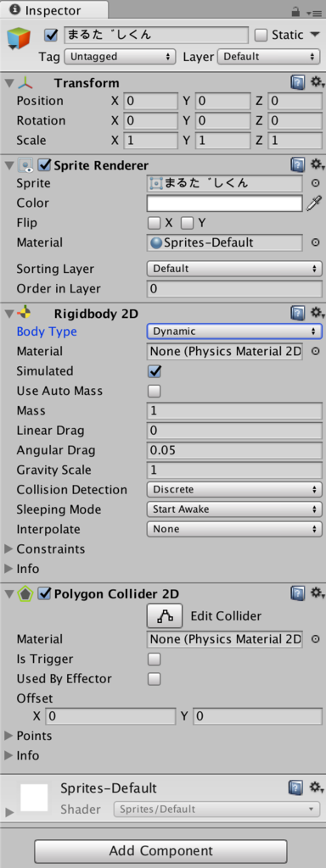326x868 pixels.
Task: Click the Sprites-Default material preview thumbnail
Action: pyautogui.click(x=35, y=798)
